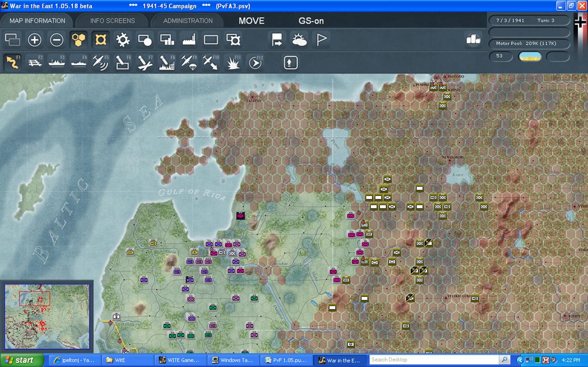Open the INFO SCREENS tab

pyautogui.click(x=113, y=21)
